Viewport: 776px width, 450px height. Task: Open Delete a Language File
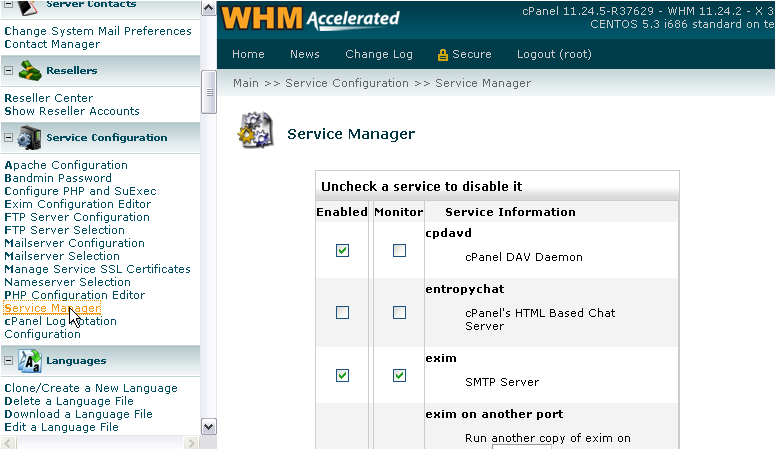point(69,401)
